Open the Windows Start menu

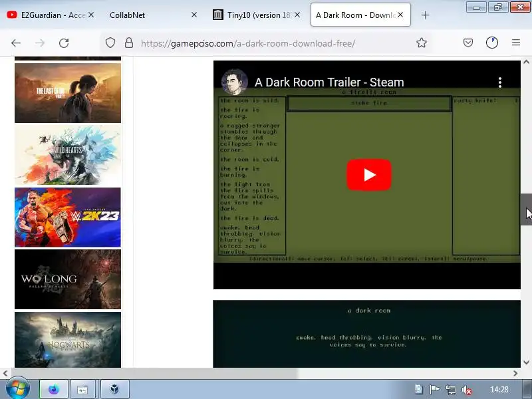pyautogui.click(x=18, y=389)
